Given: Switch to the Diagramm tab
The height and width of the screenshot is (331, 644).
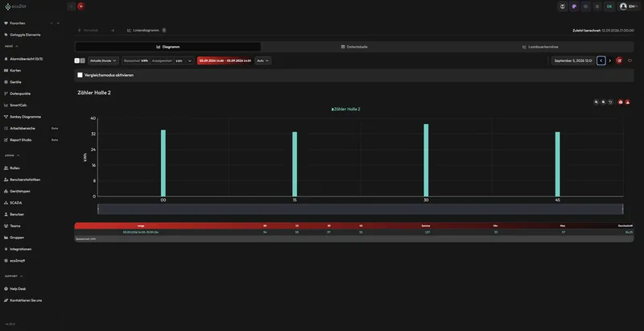Looking at the screenshot, I should (x=168, y=47).
